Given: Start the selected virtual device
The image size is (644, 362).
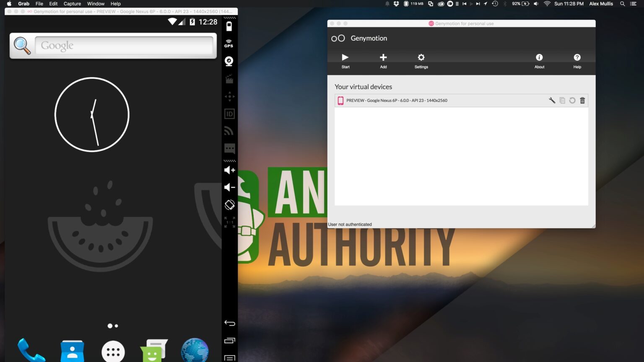Looking at the screenshot, I should (345, 61).
